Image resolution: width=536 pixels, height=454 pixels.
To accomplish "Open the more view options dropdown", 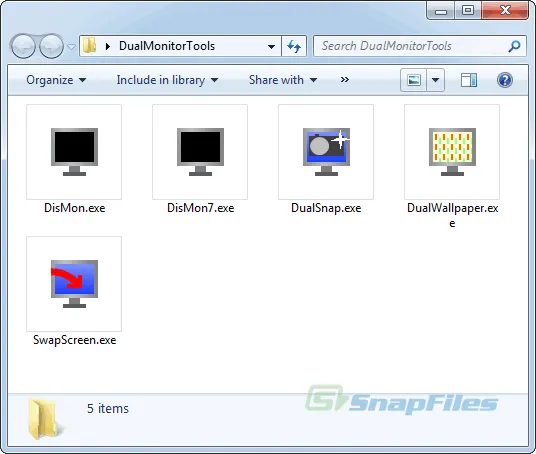I will coord(436,80).
